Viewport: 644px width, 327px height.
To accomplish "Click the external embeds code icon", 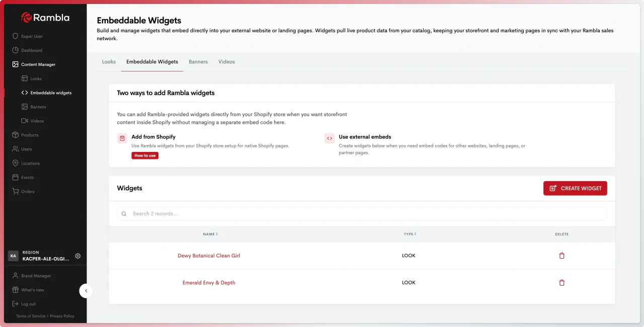I will coord(330,138).
